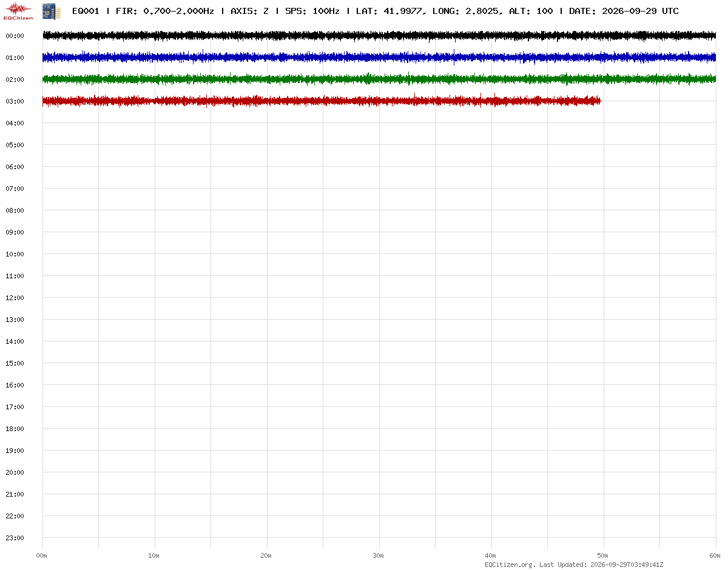
Task: Click the 10m time axis marker
Action: (x=154, y=555)
